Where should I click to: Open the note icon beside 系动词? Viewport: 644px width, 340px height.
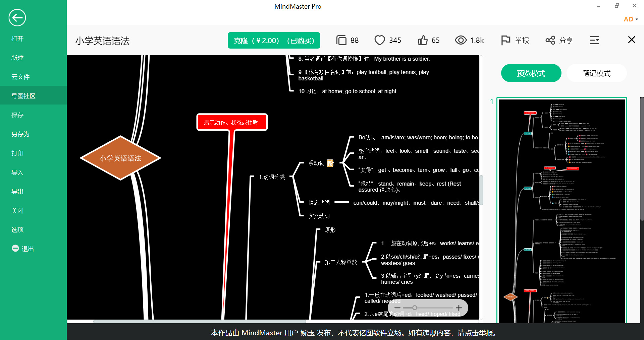(330, 163)
